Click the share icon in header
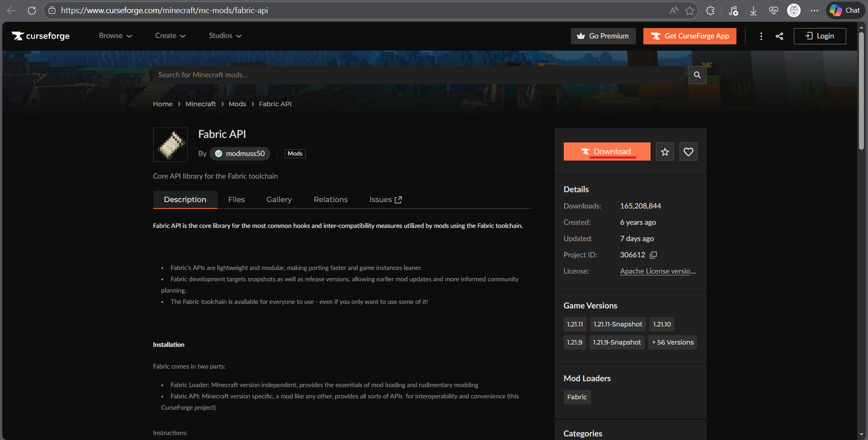868x440 pixels. (779, 36)
